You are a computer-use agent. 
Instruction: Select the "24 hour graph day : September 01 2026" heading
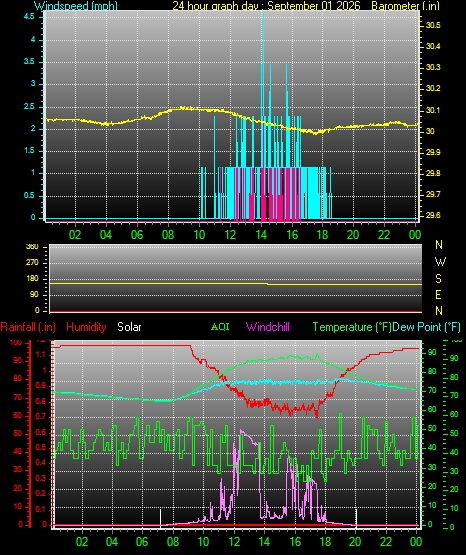click(x=266, y=5)
